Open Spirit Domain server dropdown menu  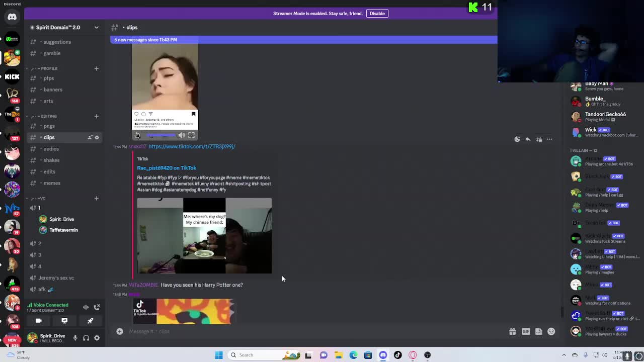tap(97, 27)
